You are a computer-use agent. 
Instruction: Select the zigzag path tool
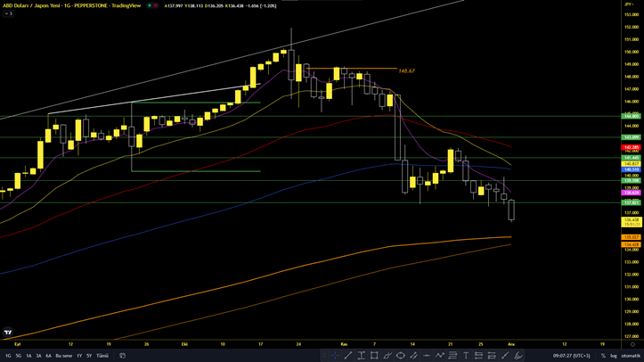[x=440, y=356]
